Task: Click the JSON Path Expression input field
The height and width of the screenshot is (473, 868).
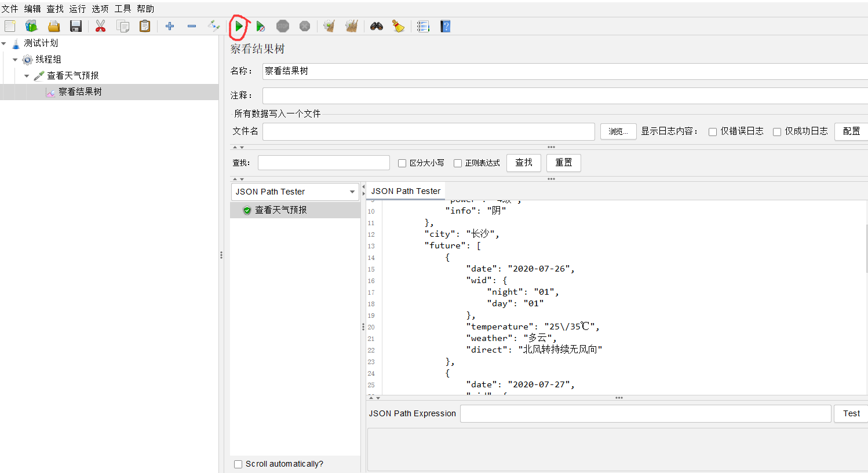Action: point(645,413)
